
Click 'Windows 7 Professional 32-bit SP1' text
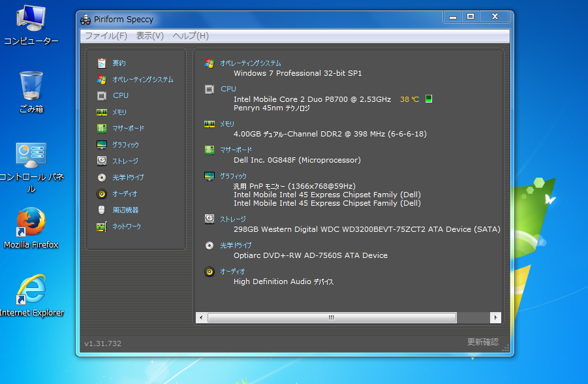click(298, 73)
